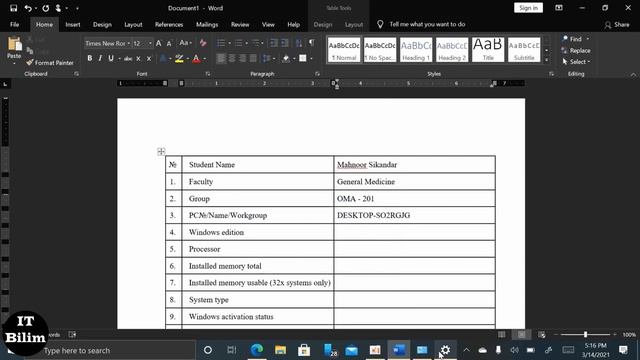Clear all formatting with the eraser icon
This screenshot has height=360, width=640.
pos(203,43)
